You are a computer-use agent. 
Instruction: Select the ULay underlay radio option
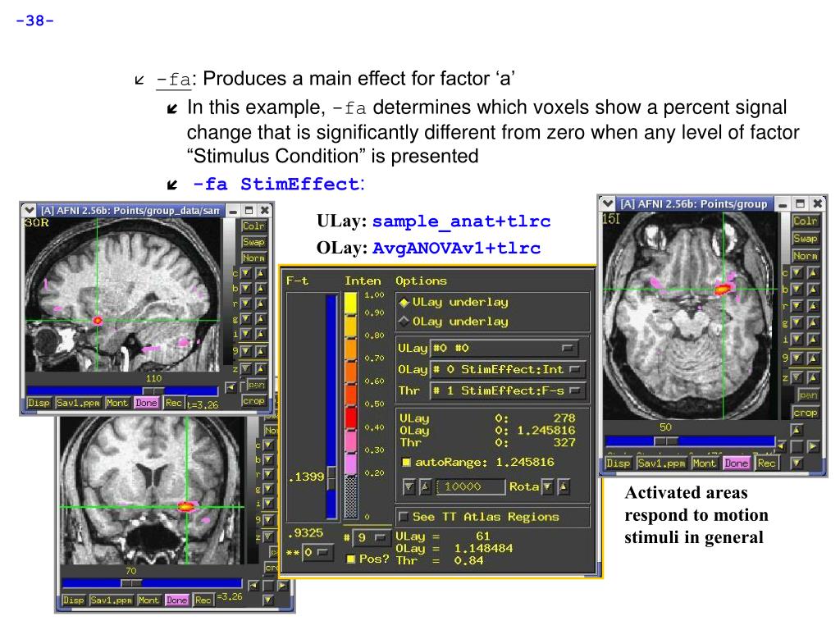tap(404, 302)
